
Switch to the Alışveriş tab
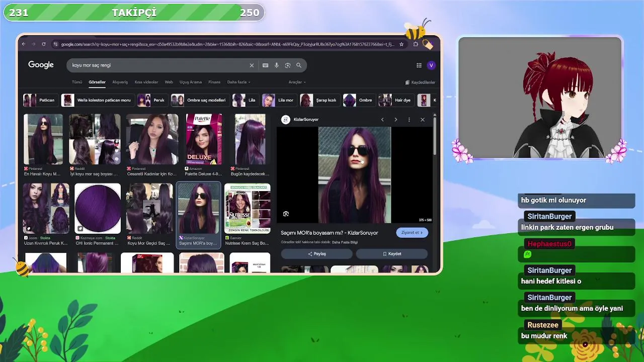click(x=120, y=82)
